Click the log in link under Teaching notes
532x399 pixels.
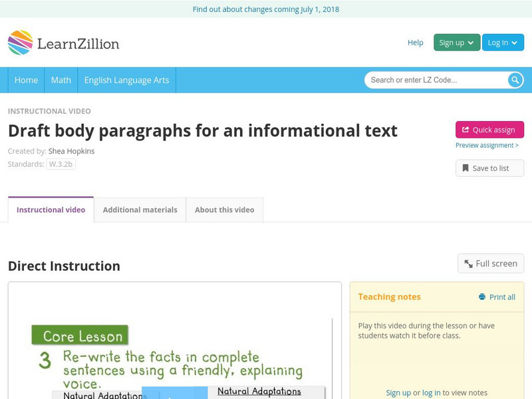pyautogui.click(x=432, y=392)
